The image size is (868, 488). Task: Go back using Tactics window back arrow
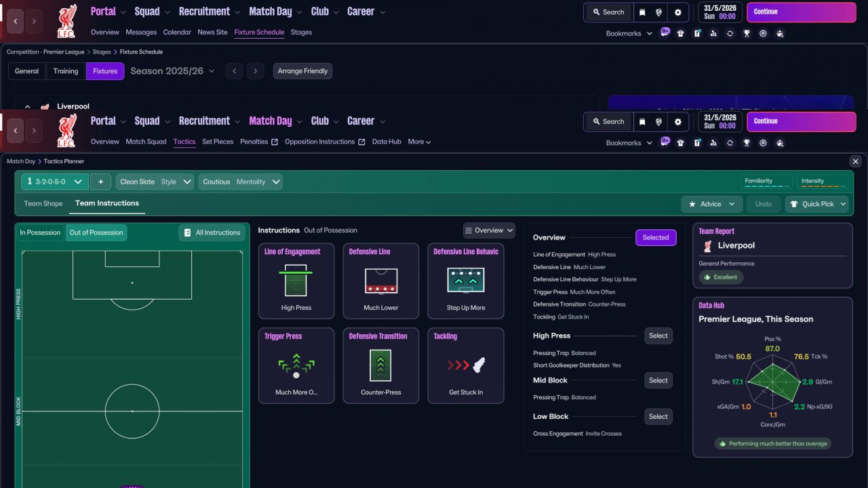tap(16, 131)
